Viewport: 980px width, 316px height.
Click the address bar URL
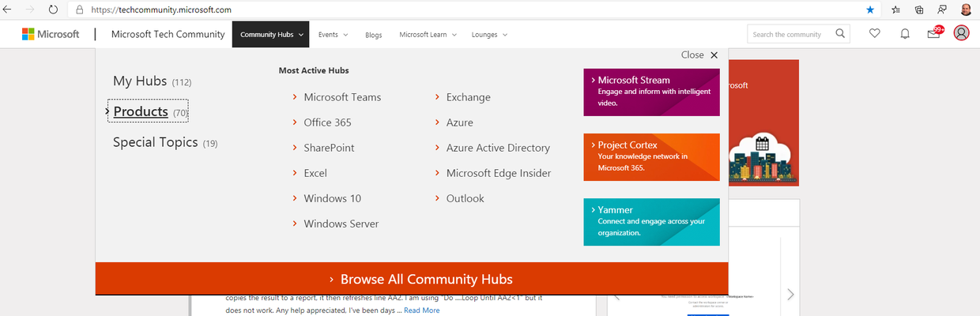pyautogui.click(x=160, y=10)
